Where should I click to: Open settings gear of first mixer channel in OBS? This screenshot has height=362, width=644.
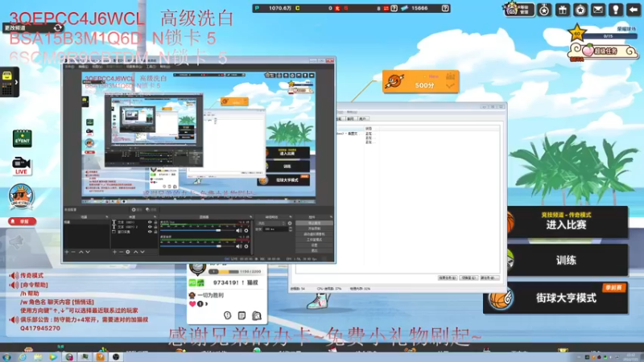(x=246, y=231)
